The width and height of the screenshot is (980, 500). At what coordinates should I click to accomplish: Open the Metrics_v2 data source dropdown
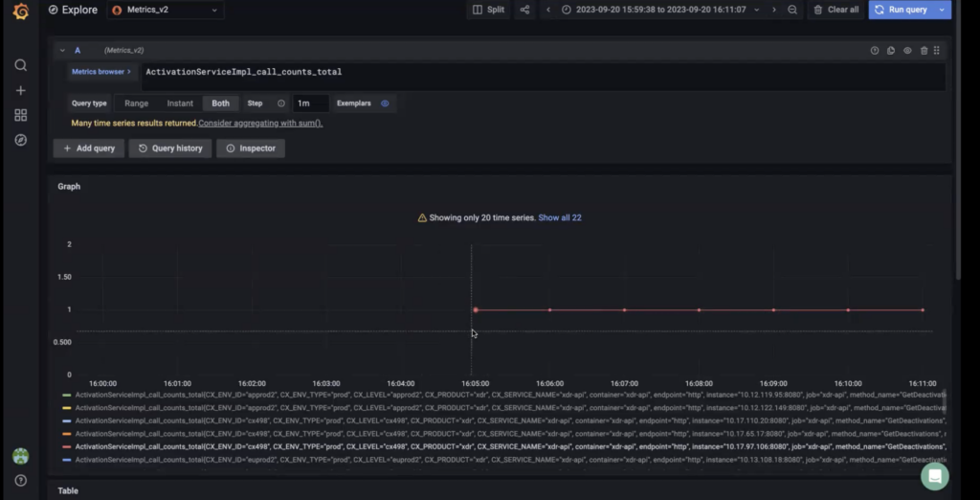pos(166,10)
